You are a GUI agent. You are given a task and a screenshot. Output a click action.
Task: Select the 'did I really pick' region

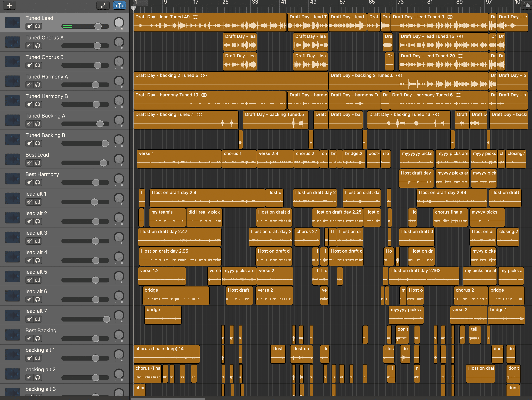tap(204, 218)
